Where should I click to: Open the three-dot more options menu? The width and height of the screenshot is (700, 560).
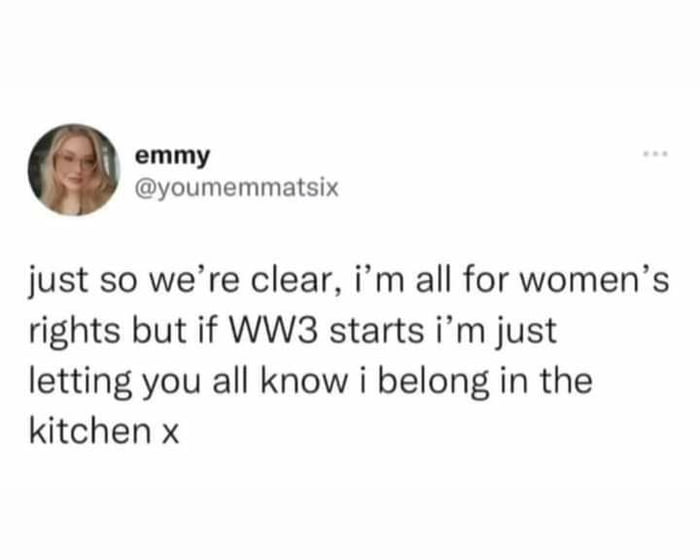tap(655, 154)
